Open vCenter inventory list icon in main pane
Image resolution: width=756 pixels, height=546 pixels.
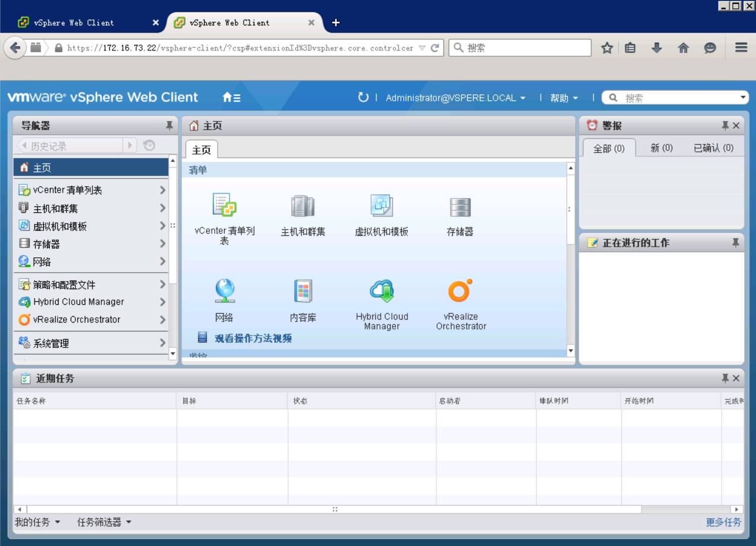[x=225, y=206]
